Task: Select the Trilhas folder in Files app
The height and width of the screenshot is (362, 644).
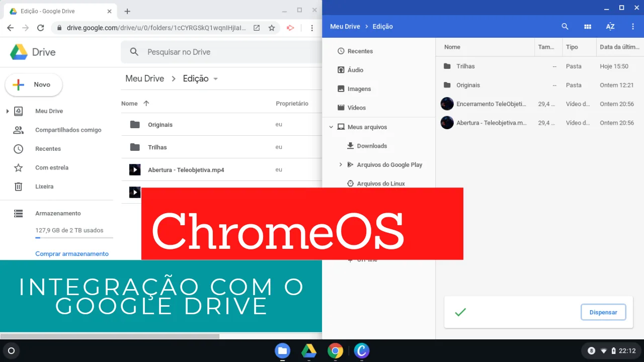Action: (539, 66)
